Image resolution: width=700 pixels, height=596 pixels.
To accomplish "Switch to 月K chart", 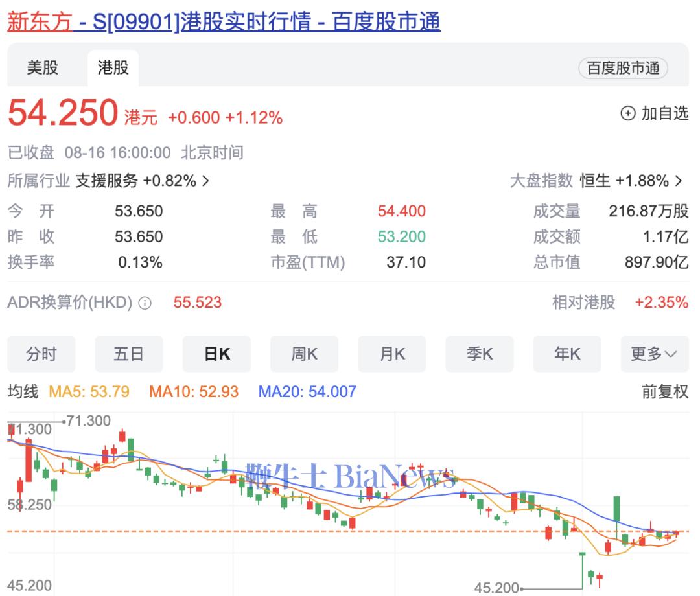I will pyautogui.click(x=391, y=354).
